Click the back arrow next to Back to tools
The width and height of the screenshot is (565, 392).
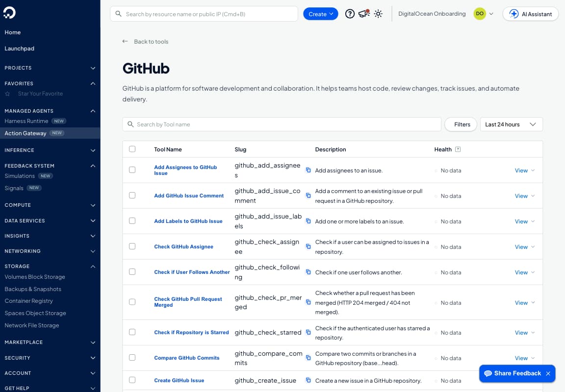pos(125,41)
